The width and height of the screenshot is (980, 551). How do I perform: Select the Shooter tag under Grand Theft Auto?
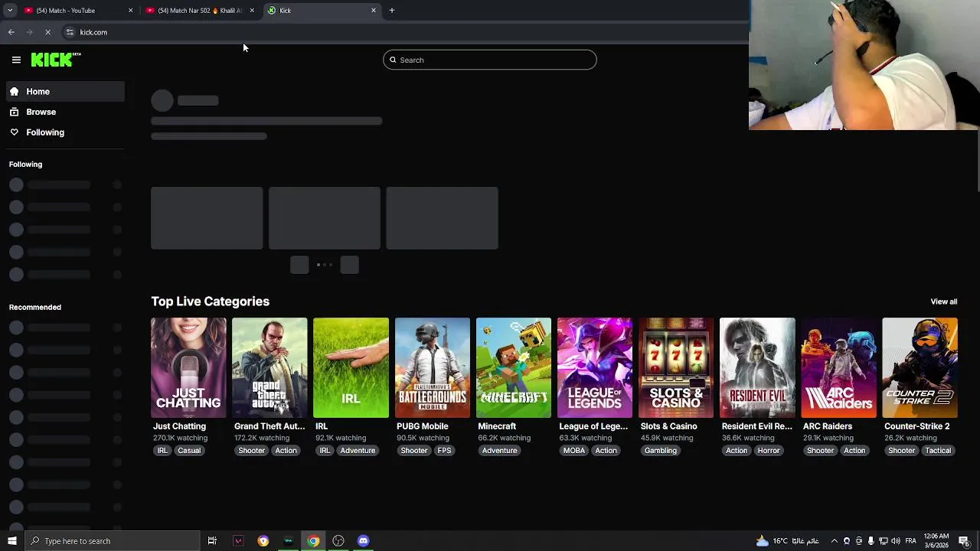pyautogui.click(x=251, y=451)
